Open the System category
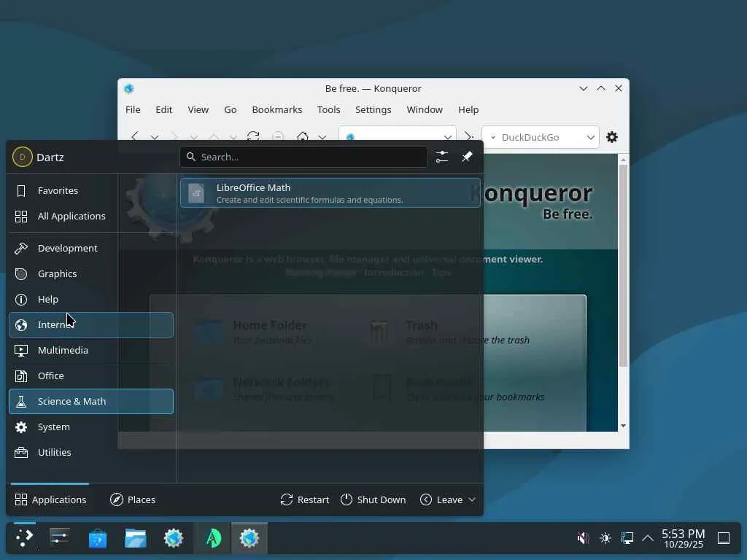747x560 pixels. tap(91, 427)
